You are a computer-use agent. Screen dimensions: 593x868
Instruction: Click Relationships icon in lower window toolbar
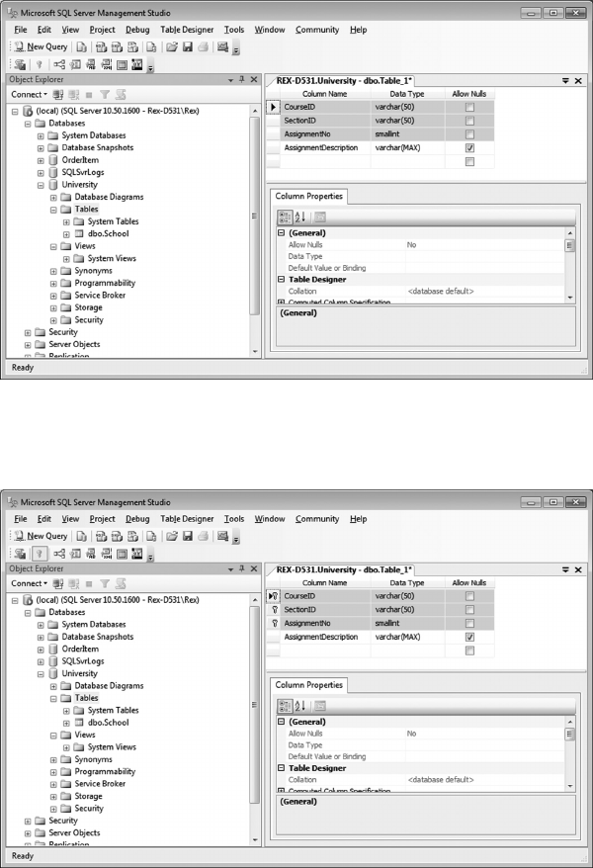point(59,554)
